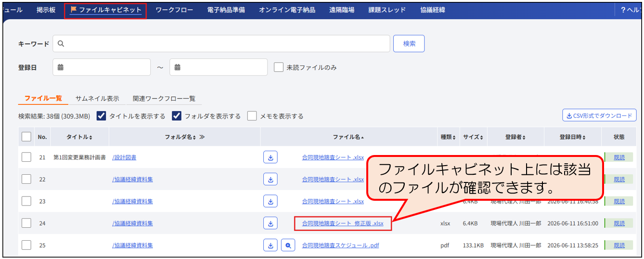Image resolution: width=644 pixels, height=259 pixels.
Task: Focus the 登録日 start date field
Action: click(x=102, y=67)
